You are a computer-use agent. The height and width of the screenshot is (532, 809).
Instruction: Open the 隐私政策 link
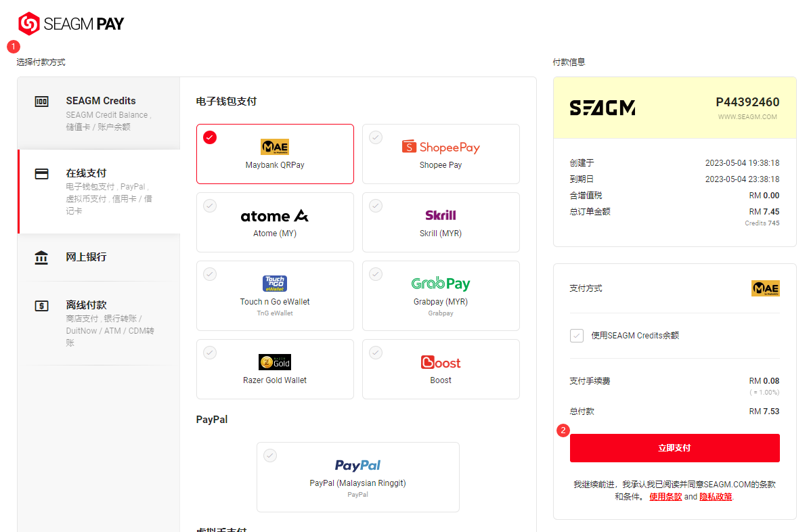[716, 497]
